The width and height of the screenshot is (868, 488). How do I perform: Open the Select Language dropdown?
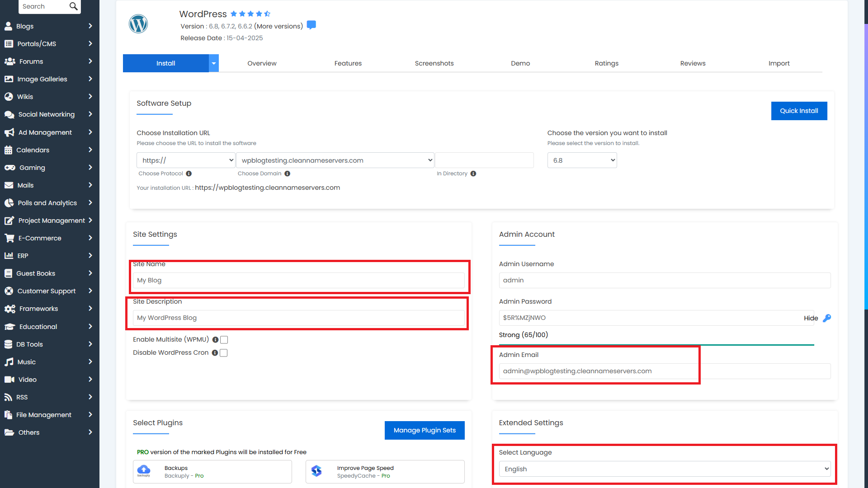point(665,469)
